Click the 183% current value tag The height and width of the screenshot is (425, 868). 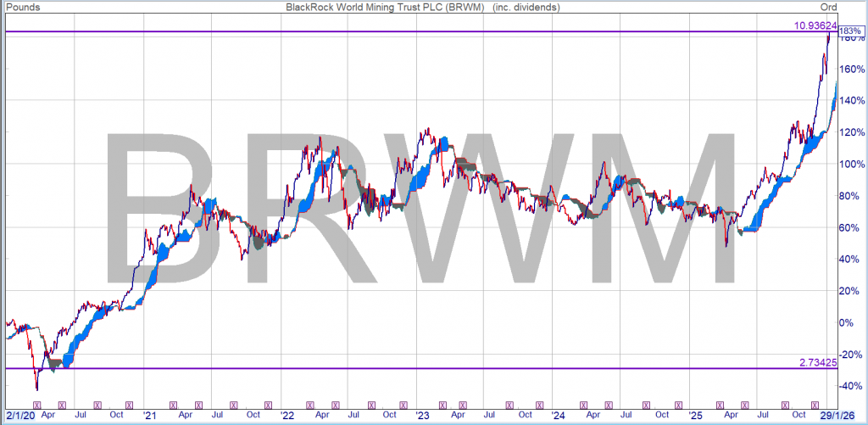click(850, 32)
